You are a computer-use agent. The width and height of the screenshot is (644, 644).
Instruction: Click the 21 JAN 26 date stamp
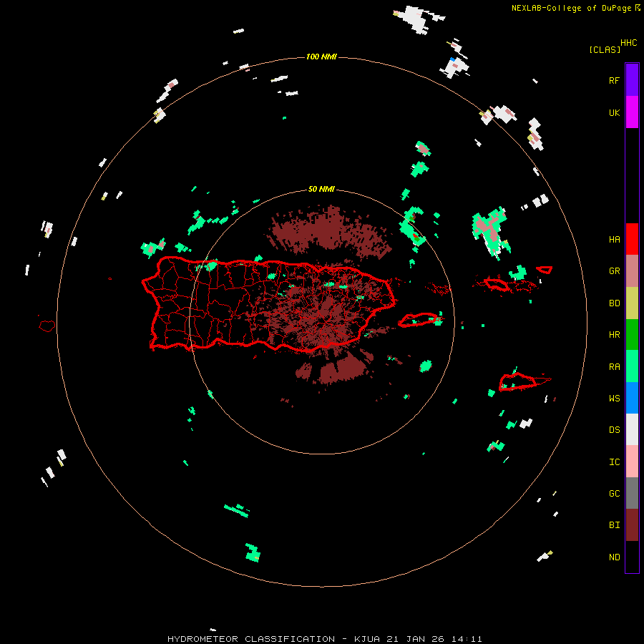pos(416,639)
